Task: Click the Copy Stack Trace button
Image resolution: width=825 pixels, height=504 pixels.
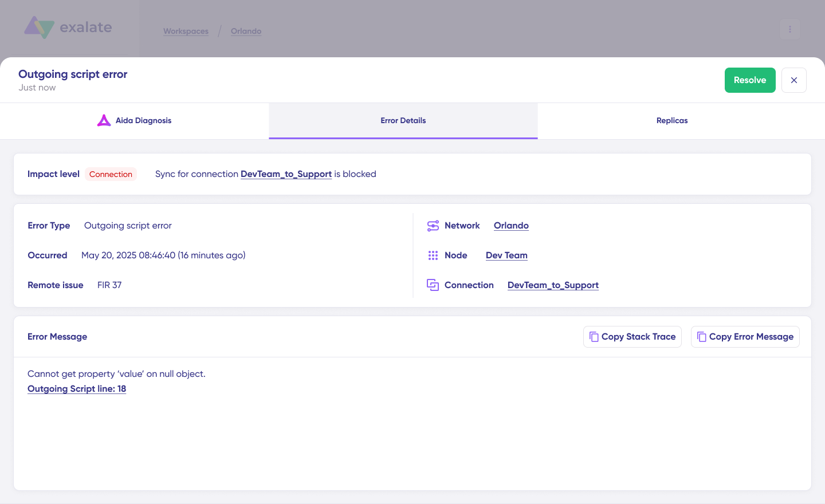Action: pos(632,337)
